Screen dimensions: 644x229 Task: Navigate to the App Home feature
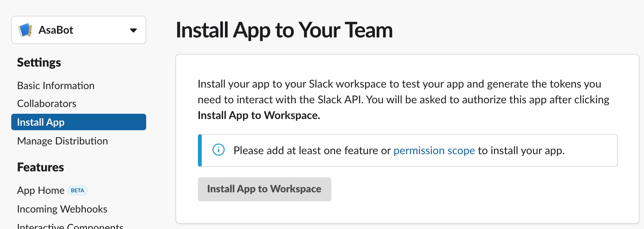click(x=41, y=190)
